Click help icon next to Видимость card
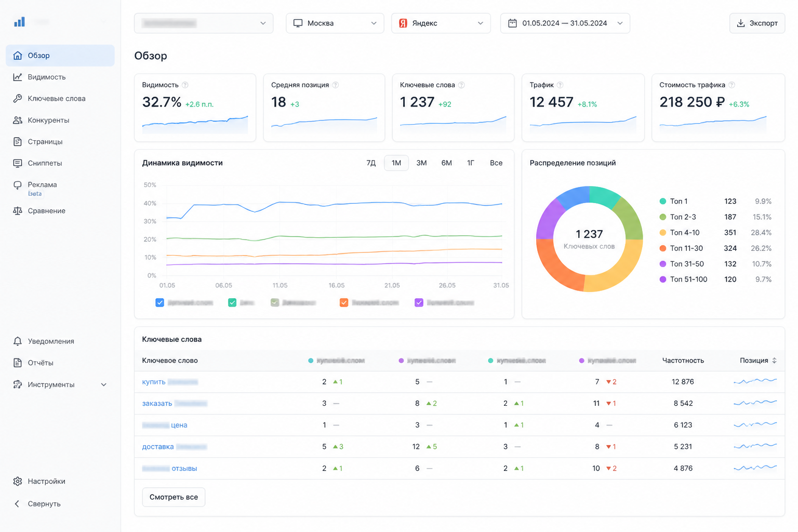 [x=185, y=85]
